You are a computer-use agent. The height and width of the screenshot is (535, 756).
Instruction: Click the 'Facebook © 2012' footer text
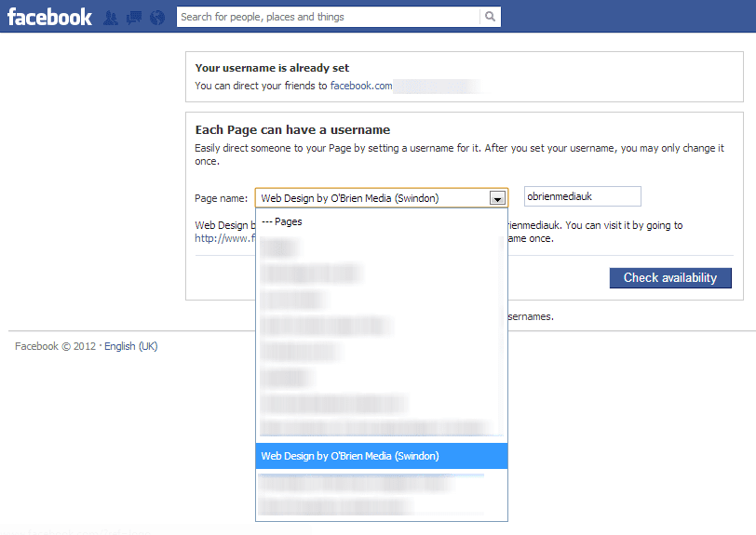pos(56,346)
